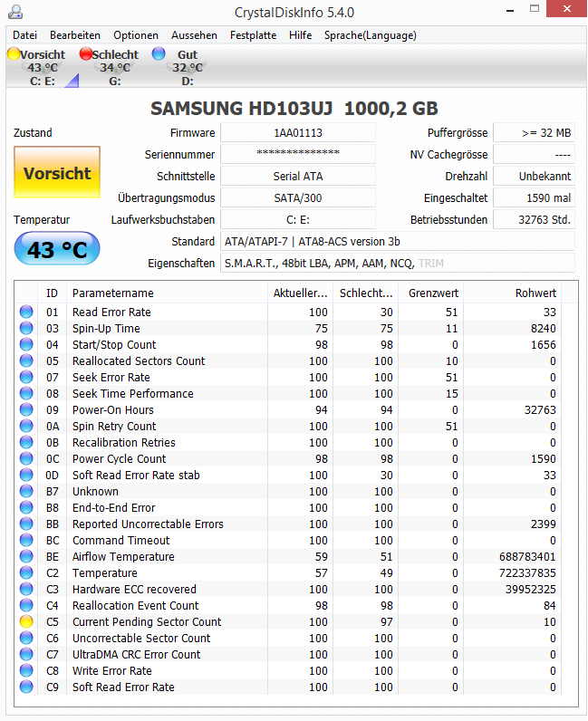The image size is (588, 721).
Task: Click the status icon for B7 Unknown
Action: pyautogui.click(x=26, y=491)
